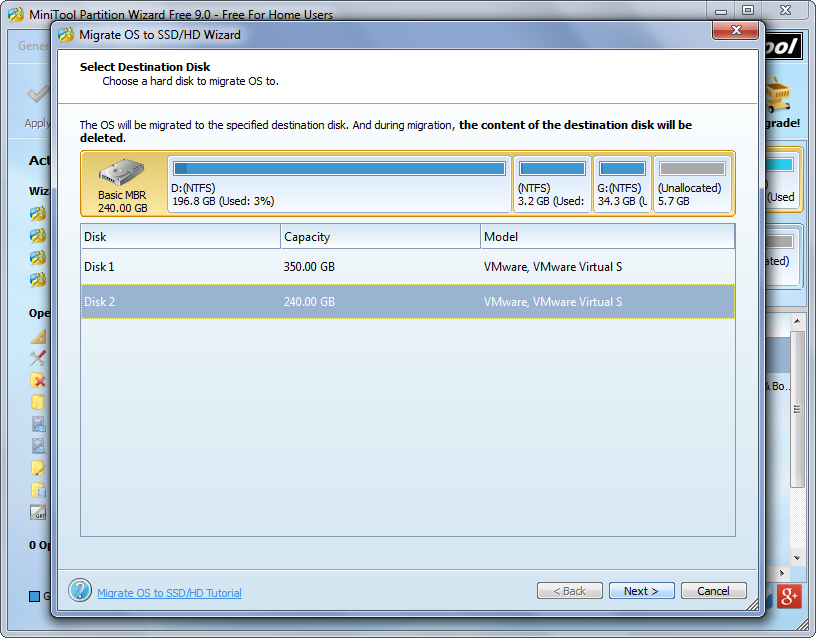816x638 pixels.
Task: Click the Next button in the wizard
Action: pyautogui.click(x=641, y=591)
